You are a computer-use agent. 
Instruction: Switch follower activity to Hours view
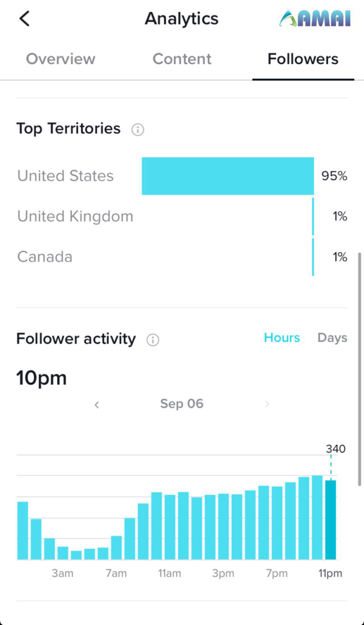pos(282,338)
